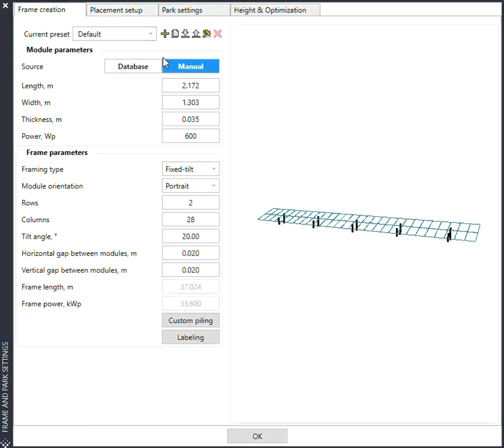This screenshot has width=504, height=448.
Task: Close the Frame and Park Settings panel
Action: click(x=6, y=6)
